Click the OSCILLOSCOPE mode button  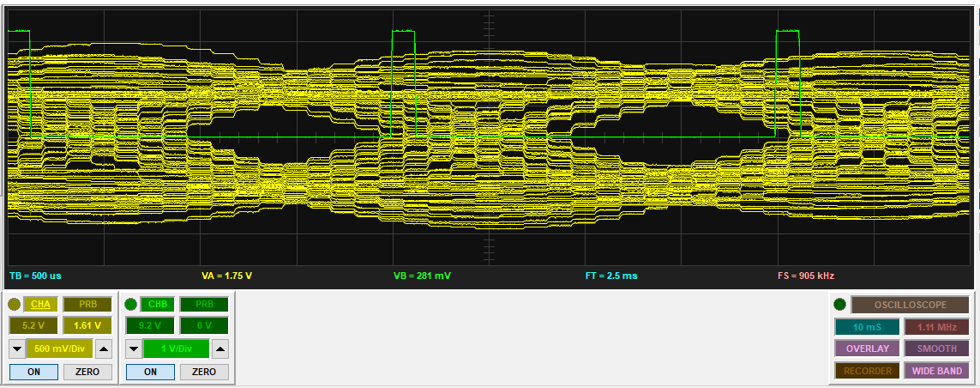(x=910, y=305)
